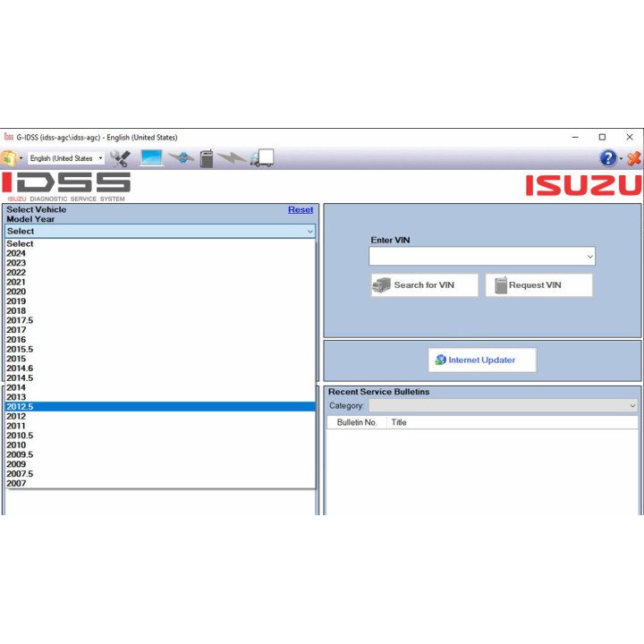Click the gray lightning bolt icon

232,158
